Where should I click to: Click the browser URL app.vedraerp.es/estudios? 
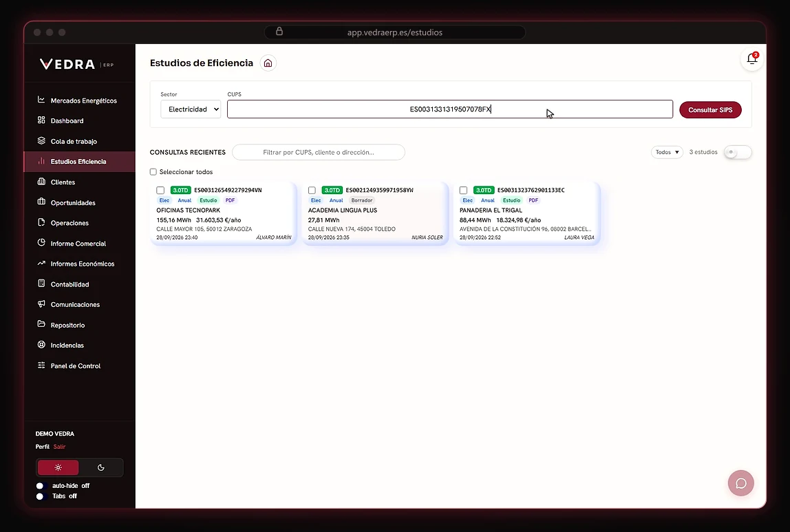tap(394, 32)
